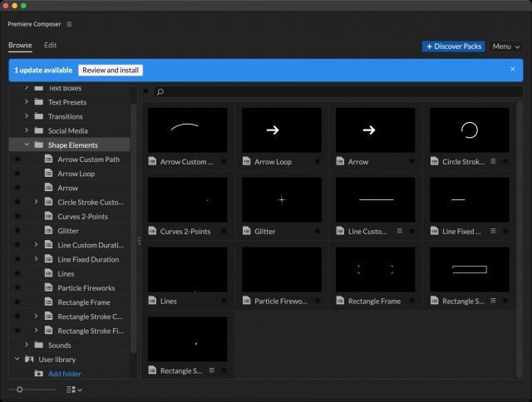Screen dimensions: 532x402
Task: Open the Menu dropdown
Action: 505,47
